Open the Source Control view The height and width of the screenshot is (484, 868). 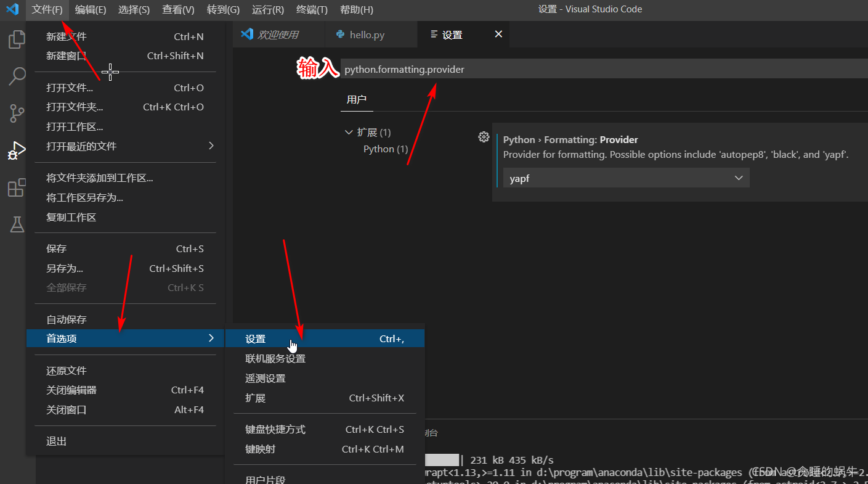17,113
